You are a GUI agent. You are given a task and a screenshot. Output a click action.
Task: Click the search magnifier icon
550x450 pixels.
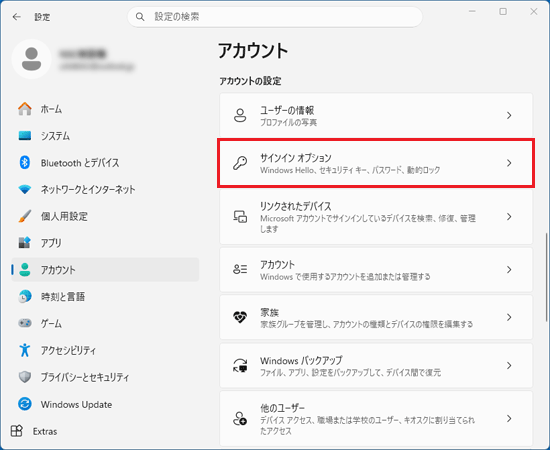click(x=140, y=16)
